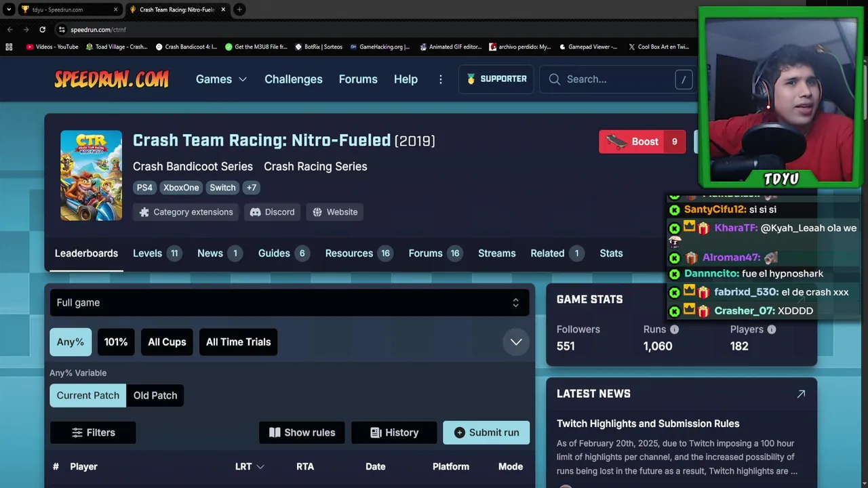The height and width of the screenshot is (488, 868).
Task: Click the Boost button
Action: coord(642,142)
